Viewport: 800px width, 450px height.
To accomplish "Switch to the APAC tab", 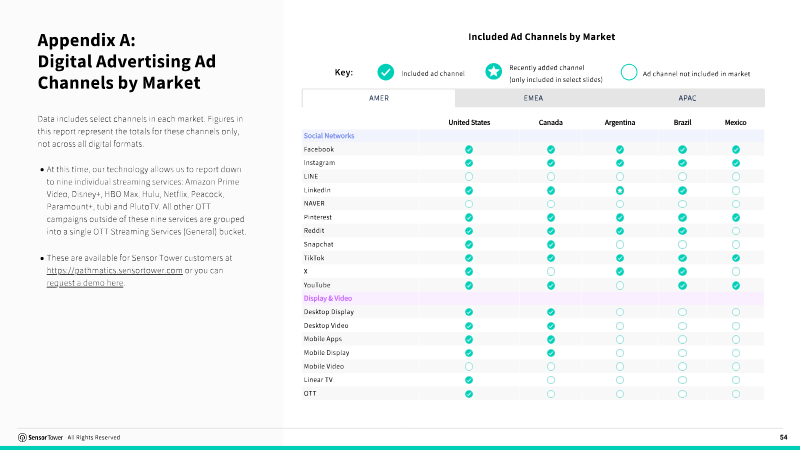I will pyautogui.click(x=687, y=98).
